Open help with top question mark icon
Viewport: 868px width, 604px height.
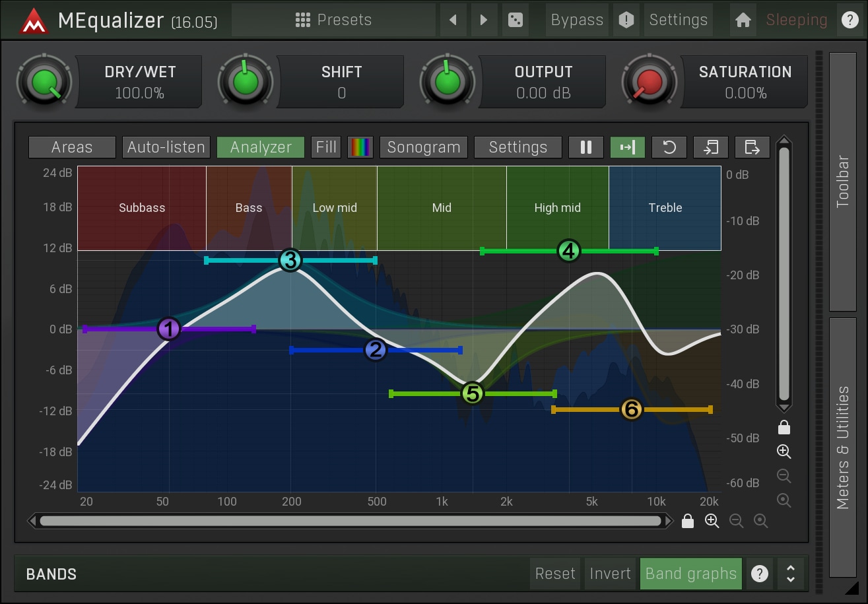point(850,20)
